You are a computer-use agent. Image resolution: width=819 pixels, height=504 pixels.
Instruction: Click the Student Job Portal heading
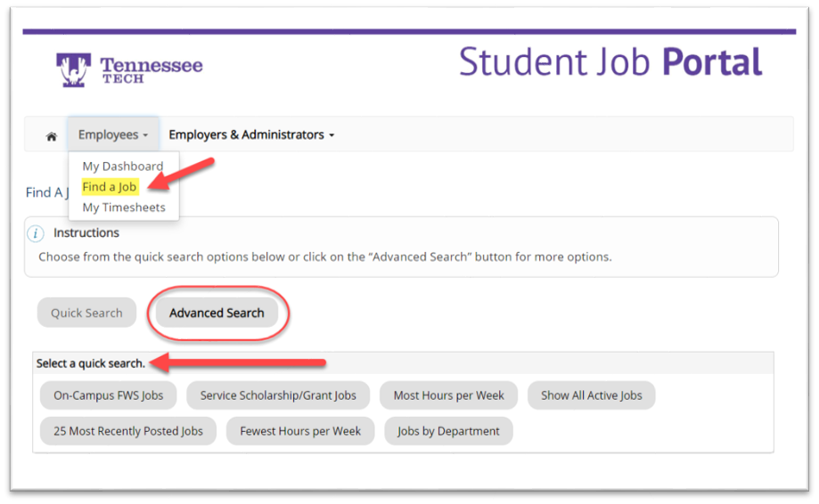point(610,62)
